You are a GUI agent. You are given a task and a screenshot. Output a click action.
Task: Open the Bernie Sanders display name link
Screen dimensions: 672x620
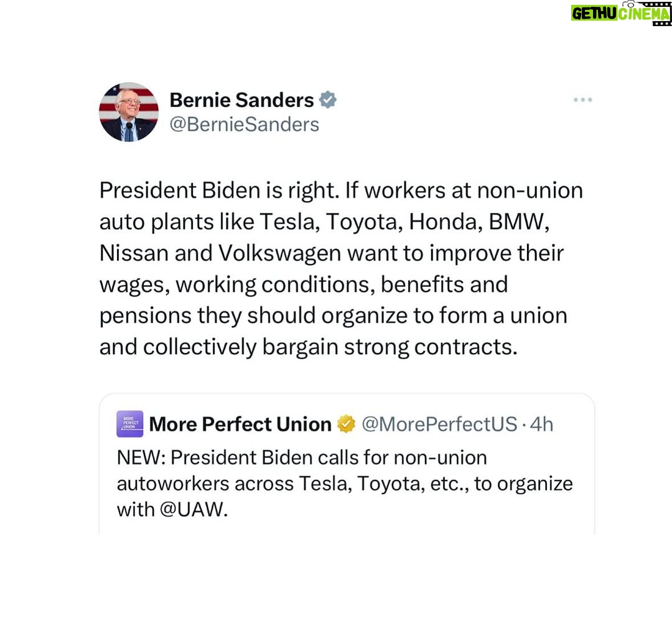coord(241,100)
